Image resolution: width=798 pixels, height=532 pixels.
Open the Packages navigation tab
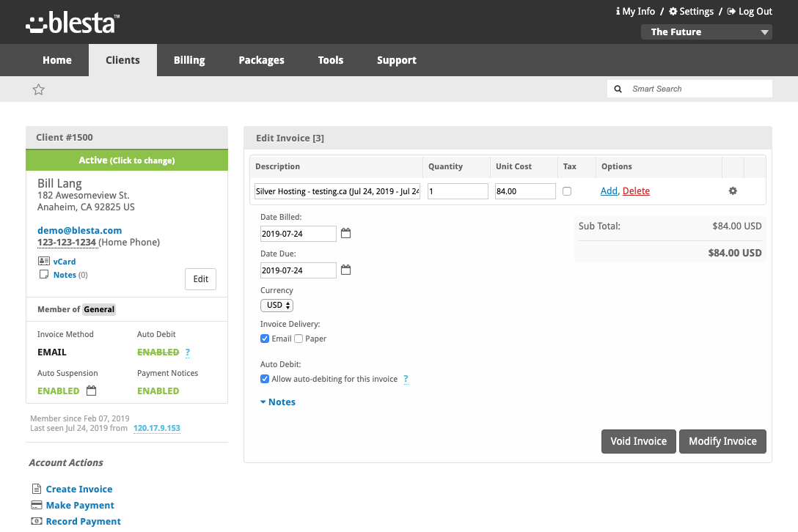tap(261, 60)
